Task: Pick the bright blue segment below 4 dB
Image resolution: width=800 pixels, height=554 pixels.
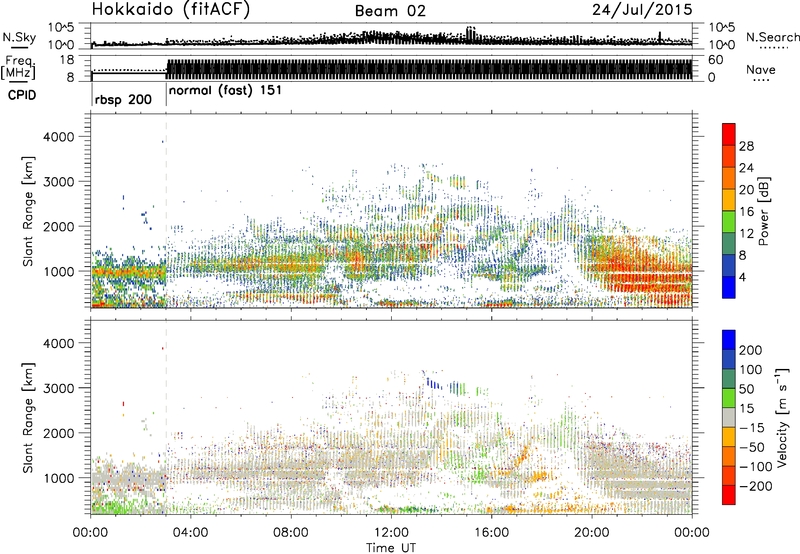Action: (x=729, y=288)
